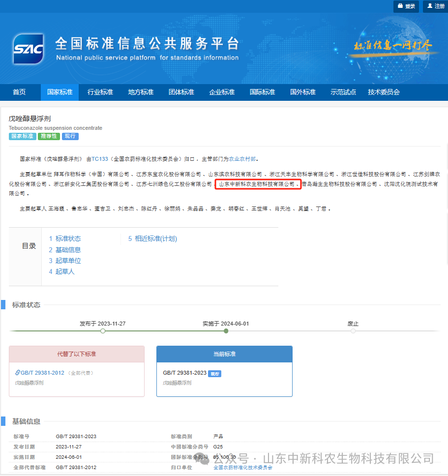Go to the 地方标准 menu item
The width and height of the screenshot is (448, 476).
point(141,92)
